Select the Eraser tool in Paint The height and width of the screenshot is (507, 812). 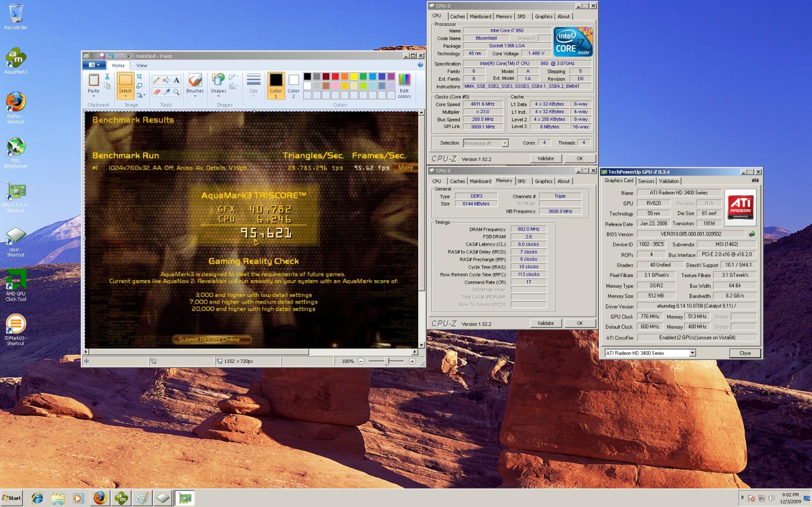click(x=156, y=92)
